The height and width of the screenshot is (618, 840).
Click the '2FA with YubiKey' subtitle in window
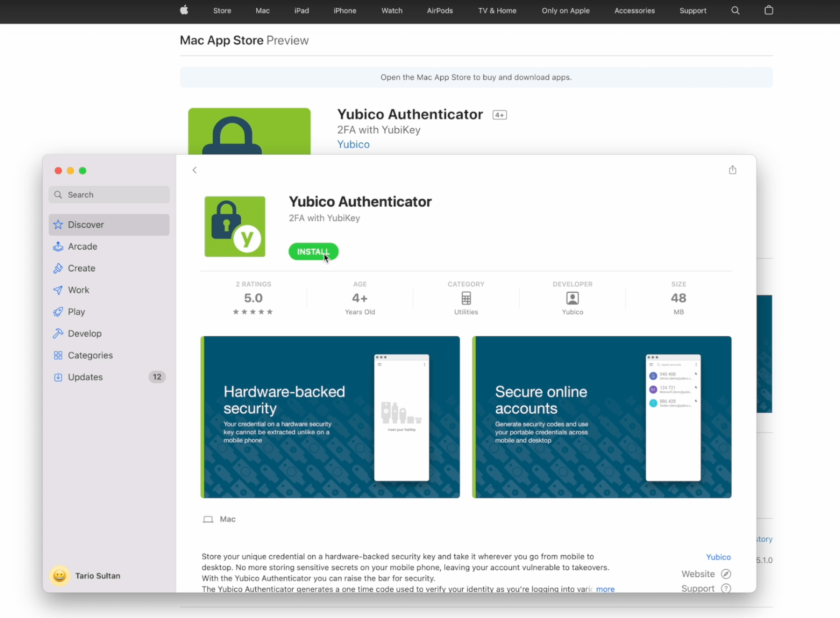(x=324, y=218)
